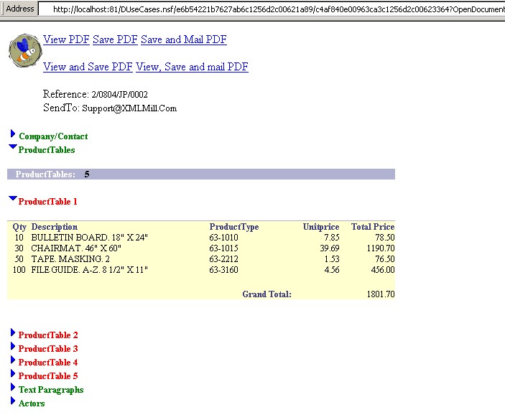Click the address bar URL field
The image size is (505, 420).
(x=272, y=9)
